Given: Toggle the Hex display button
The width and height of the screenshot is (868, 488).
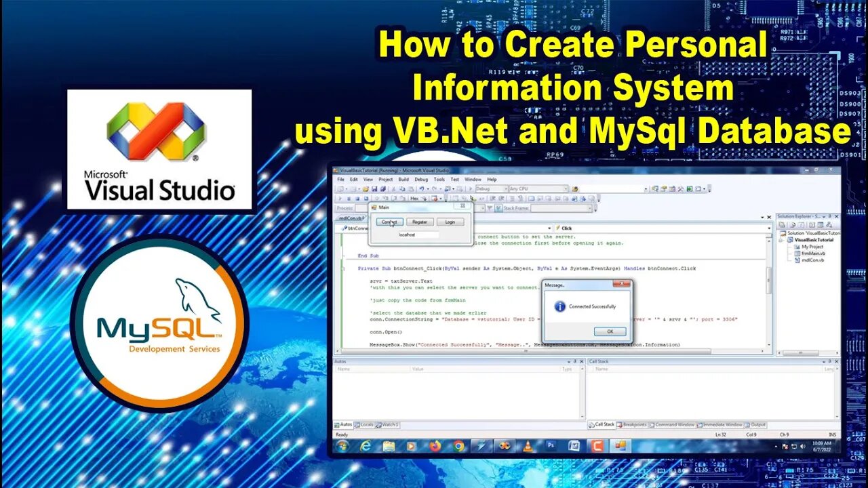Looking at the screenshot, I should coord(414,199).
